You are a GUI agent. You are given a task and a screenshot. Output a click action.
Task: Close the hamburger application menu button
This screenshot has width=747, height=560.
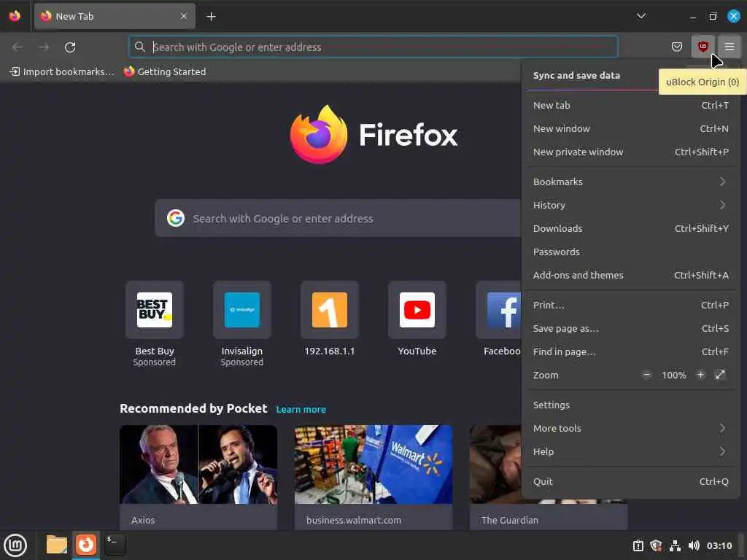pos(729,47)
